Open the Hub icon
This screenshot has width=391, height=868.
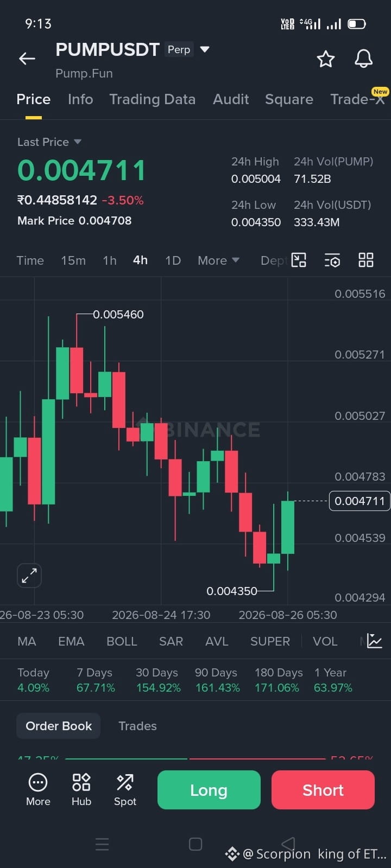(81, 789)
